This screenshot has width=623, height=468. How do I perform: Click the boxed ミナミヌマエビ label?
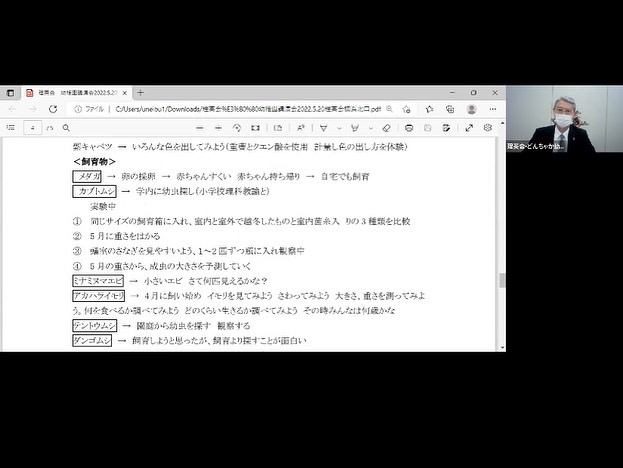tap(98, 281)
